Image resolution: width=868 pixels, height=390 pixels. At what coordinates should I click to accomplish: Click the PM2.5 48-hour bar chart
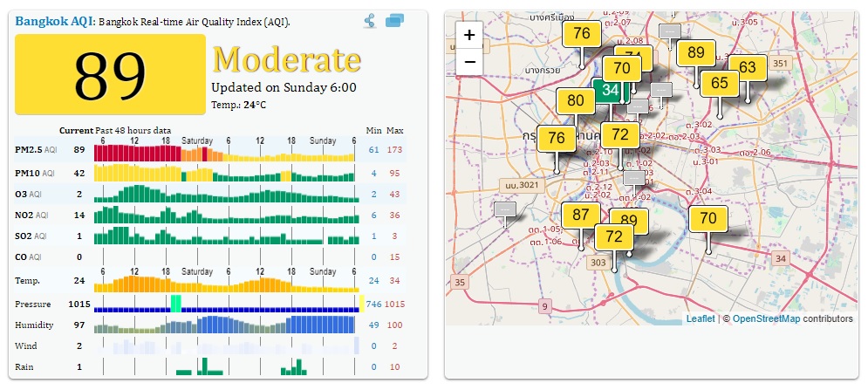(224, 153)
